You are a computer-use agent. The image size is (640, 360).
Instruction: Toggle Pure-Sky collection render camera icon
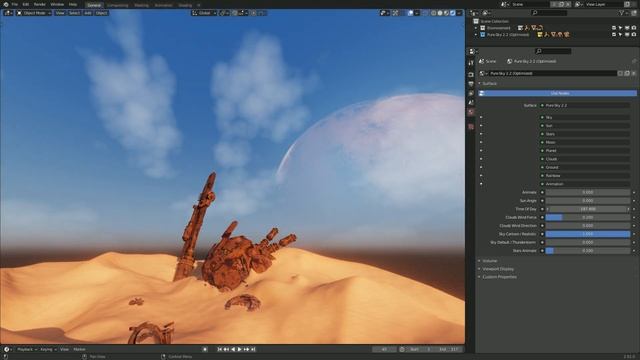[x=634, y=35]
